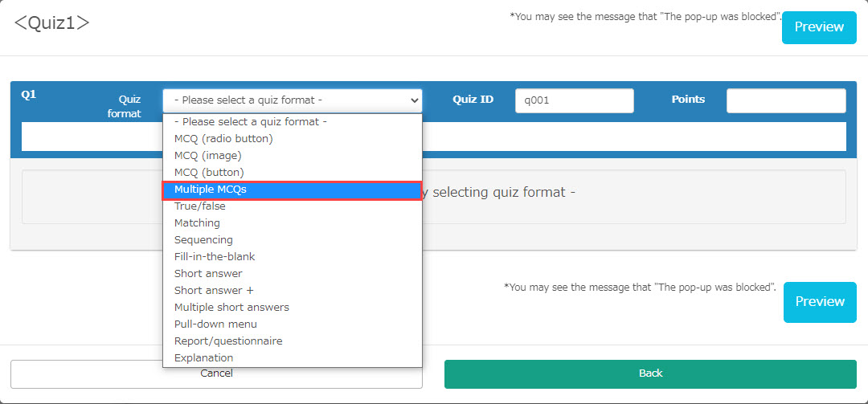This screenshot has height=404, width=868.
Task: Choose 'Short answer +' option
Action: 214,291
